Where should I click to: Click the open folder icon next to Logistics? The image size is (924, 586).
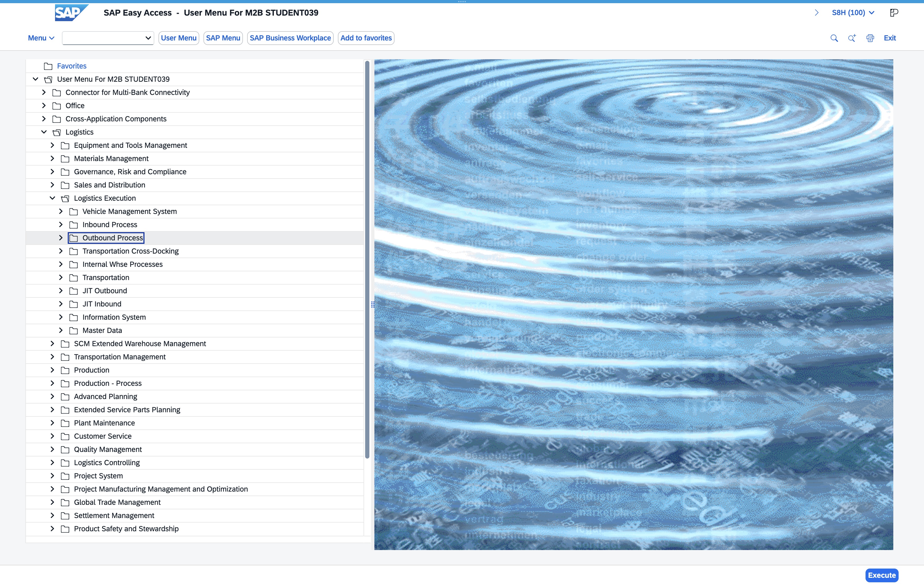click(x=56, y=132)
